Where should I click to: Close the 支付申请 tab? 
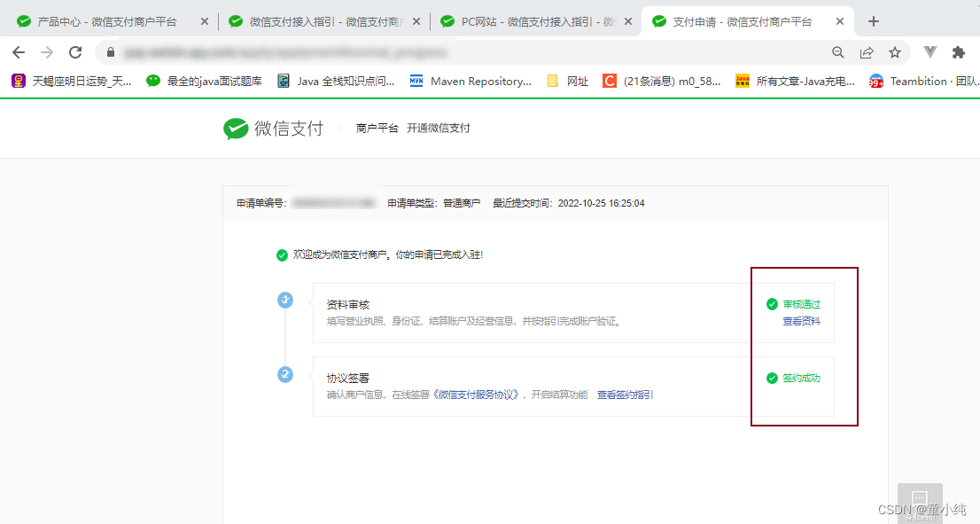pos(840,21)
